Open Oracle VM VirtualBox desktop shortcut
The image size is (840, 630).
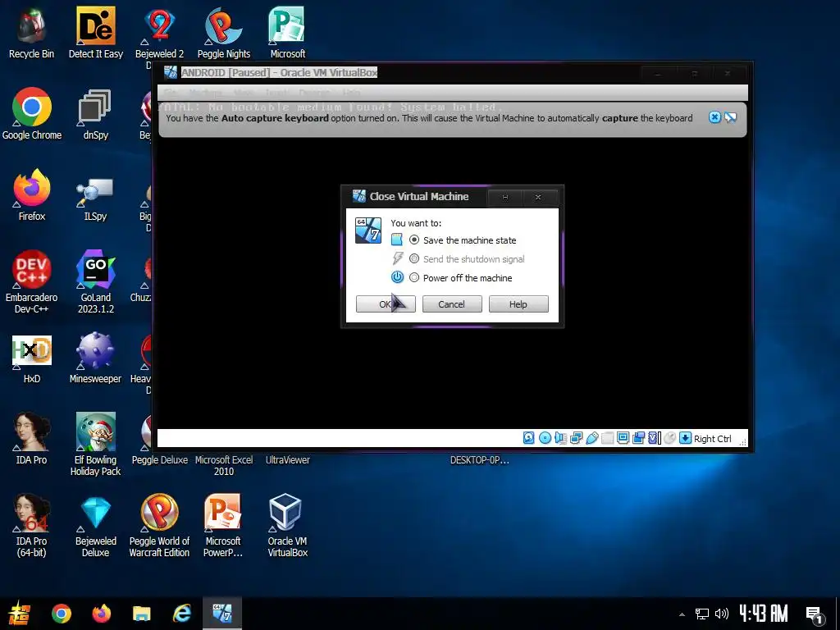coord(287,526)
